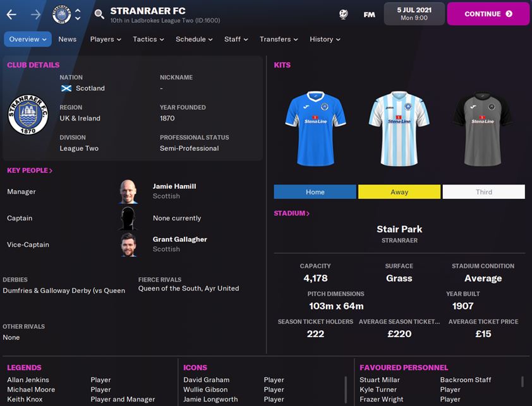Open the Transfers dropdown menu
Image resolution: width=532 pixels, height=406 pixels.
point(279,39)
